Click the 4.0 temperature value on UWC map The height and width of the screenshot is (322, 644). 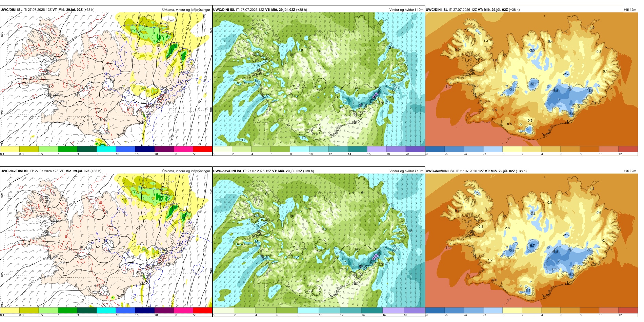coord(592,28)
